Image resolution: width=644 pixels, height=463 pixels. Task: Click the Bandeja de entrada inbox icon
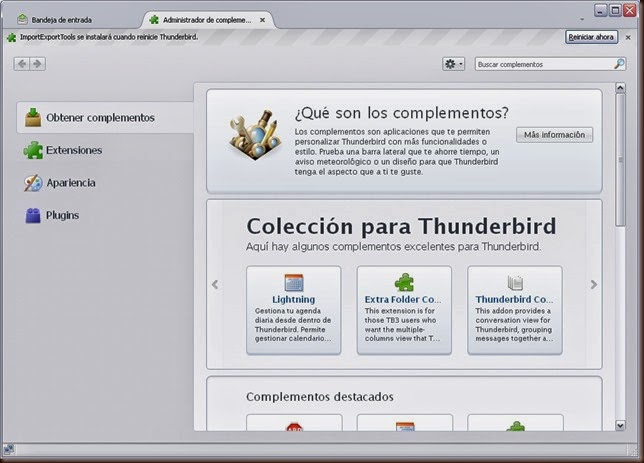pos(23,19)
